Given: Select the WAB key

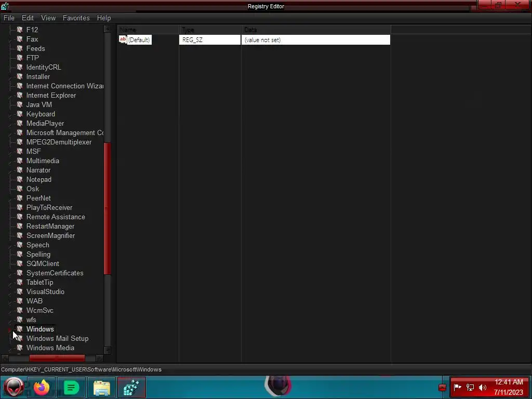Looking at the screenshot, I should tap(34, 301).
